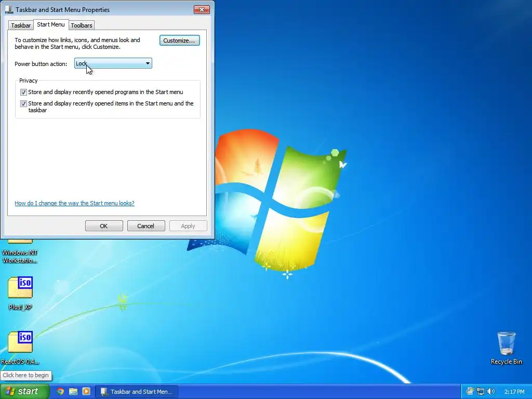
Task: Click the Cancel button
Action: [x=146, y=226]
